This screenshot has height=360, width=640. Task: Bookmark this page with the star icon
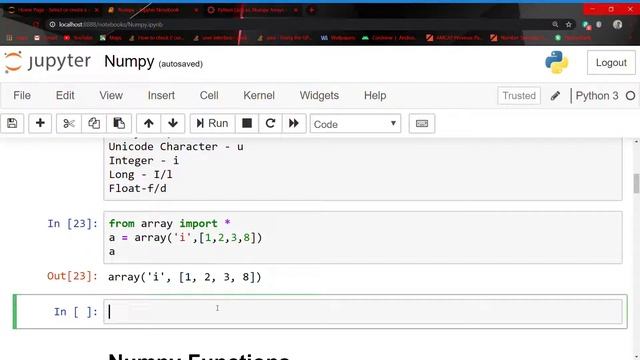(x=569, y=24)
